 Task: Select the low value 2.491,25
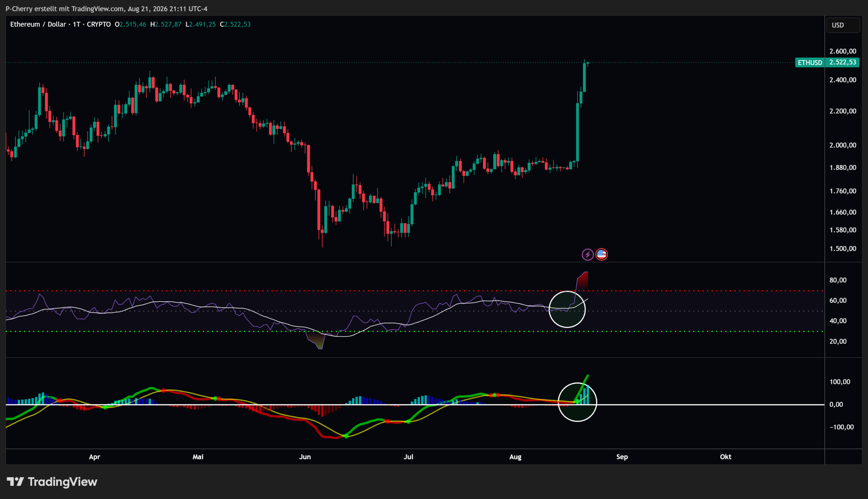click(202, 24)
